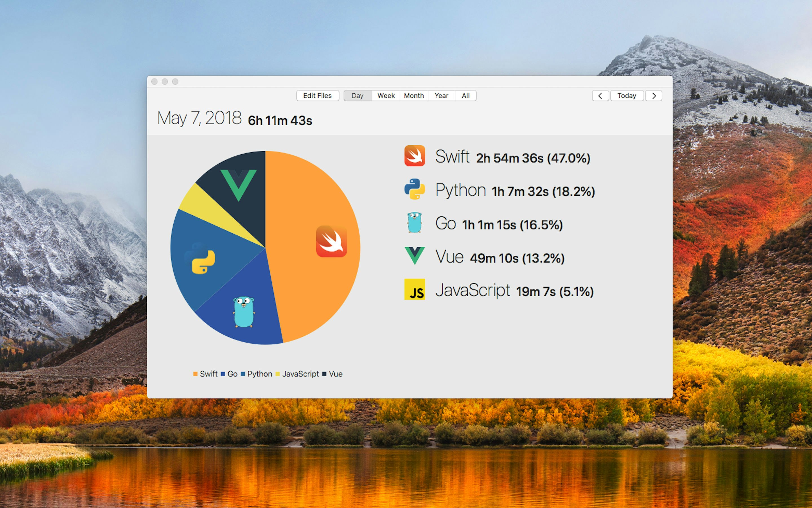This screenshot has width=812, height=508.
Task: Click JavaScript time '19m 7s (5.1%)'
Action: point(555,292)
